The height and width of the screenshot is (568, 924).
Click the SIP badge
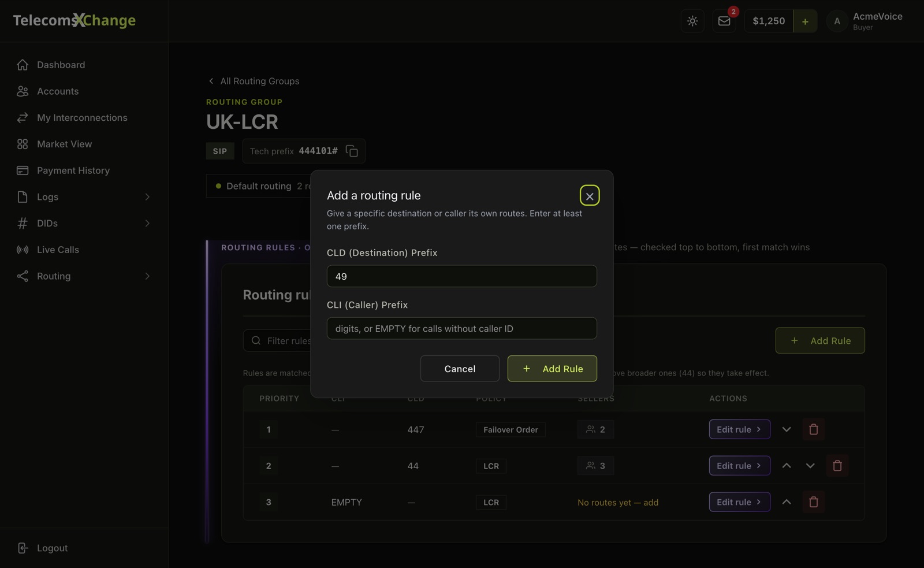pos(220,151)
